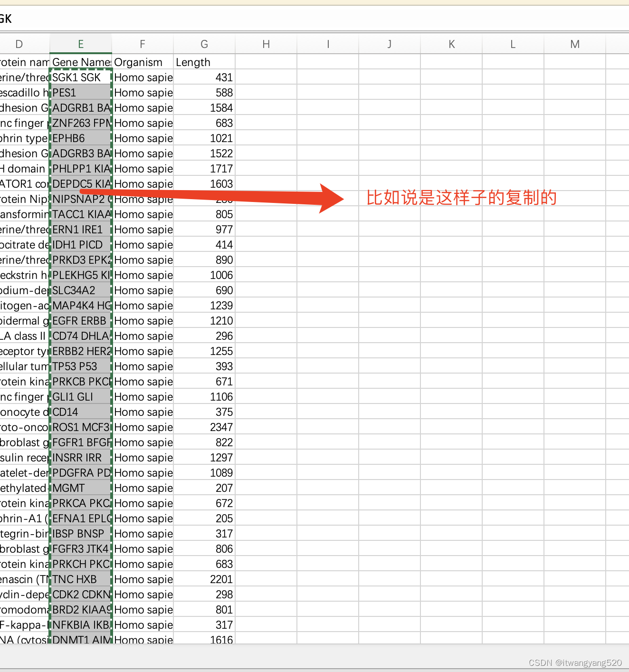
Task: Select column E header
Action: tap(81, 44)
